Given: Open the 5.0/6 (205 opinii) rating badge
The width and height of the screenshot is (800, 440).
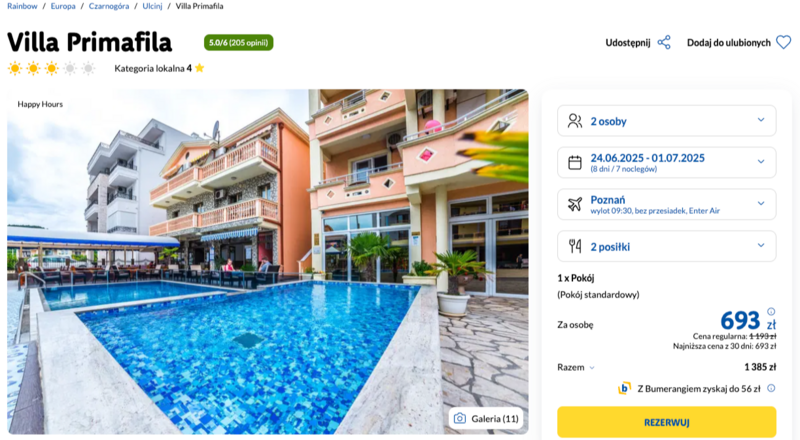Looking at the screenshot, I should [x=238, y=42].
